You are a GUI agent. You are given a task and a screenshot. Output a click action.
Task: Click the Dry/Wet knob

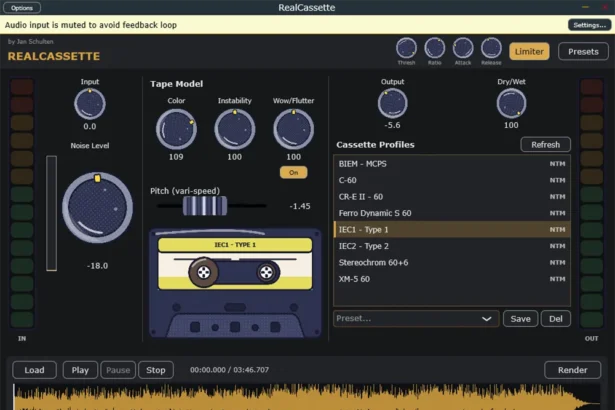pyautogui.click(x=511, y=103)
